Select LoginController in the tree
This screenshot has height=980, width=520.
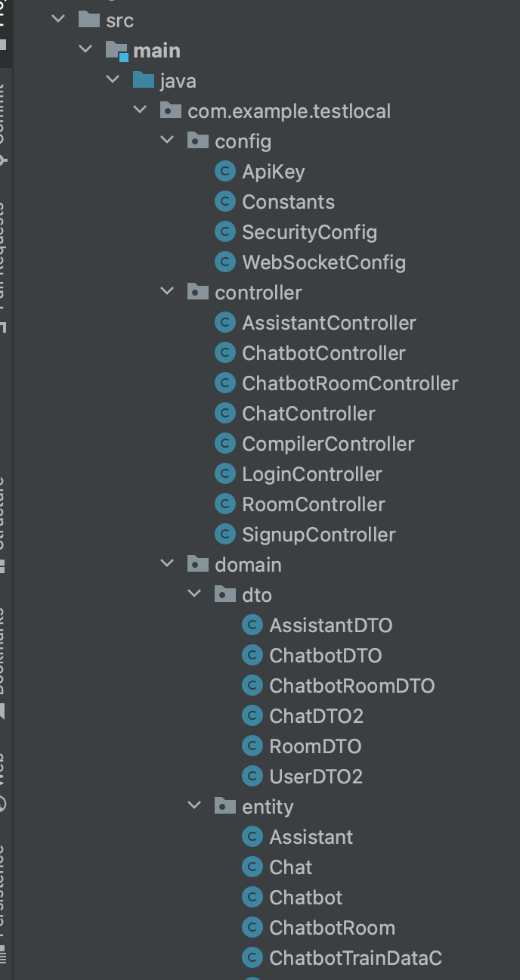pos(312,474)
